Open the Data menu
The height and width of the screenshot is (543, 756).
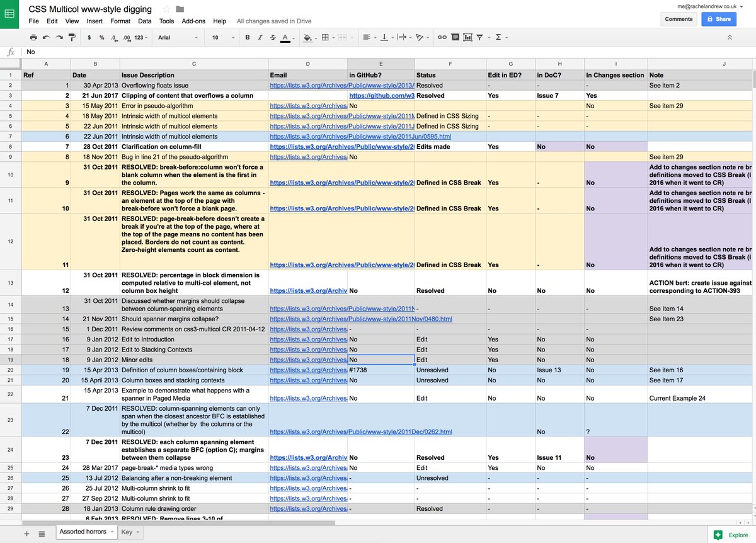click(x=145, y=21)
